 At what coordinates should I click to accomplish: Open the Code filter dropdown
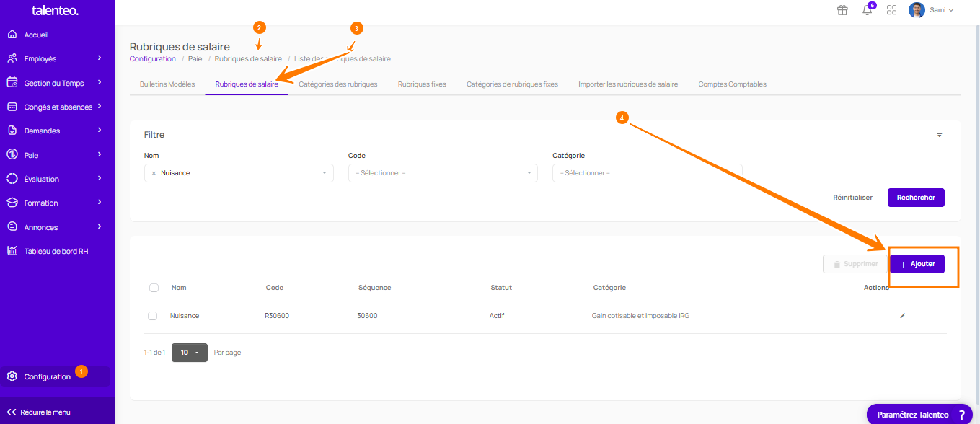pos(442,173)
